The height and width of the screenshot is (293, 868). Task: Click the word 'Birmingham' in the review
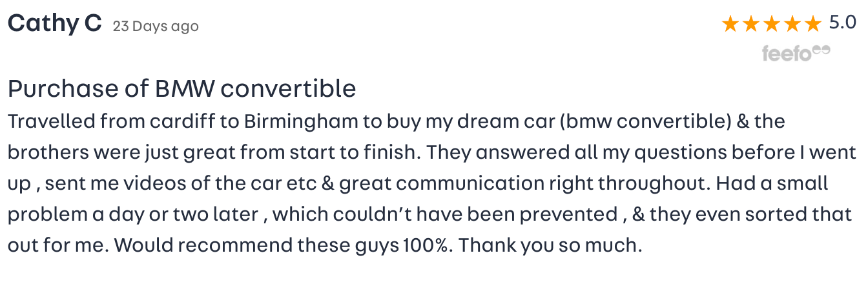(x=293, y=122)
